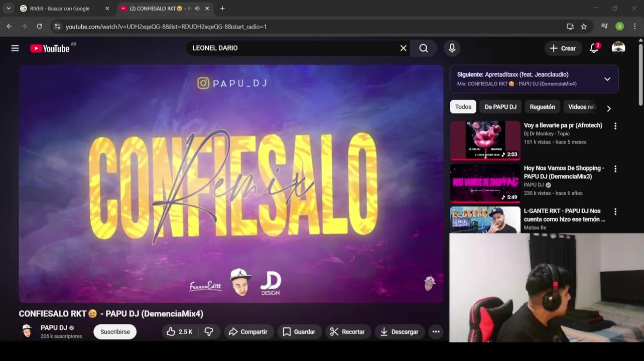The height and width of the screenshot is (361, 644).
Task: Select the Todos chip
Action: click(x=463, y=107)
